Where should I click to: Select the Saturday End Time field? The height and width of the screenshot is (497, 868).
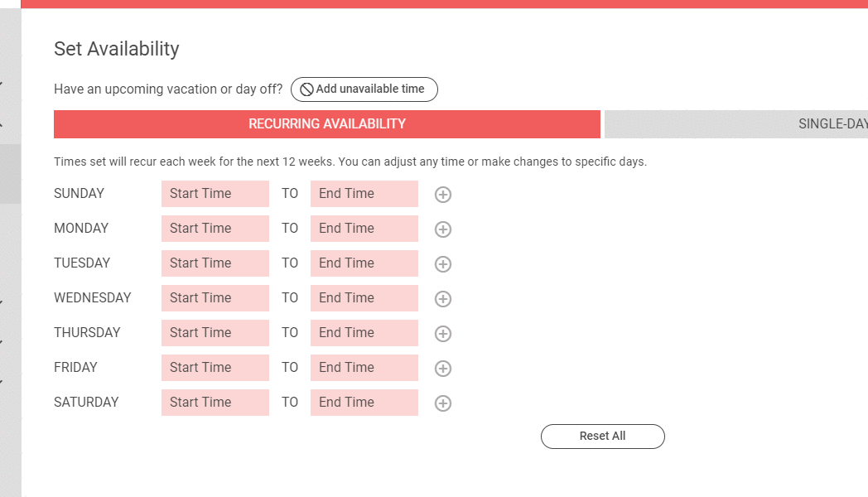pyautogui.click(x=364, y=403)
